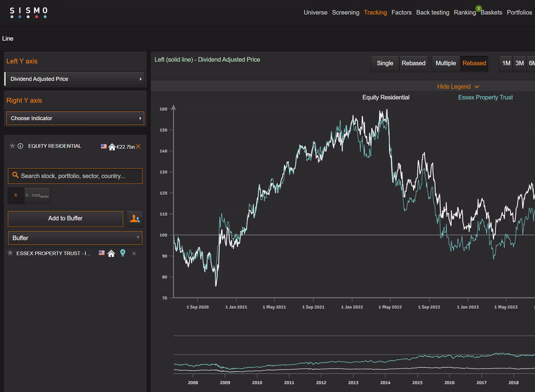Click the Right Y axis heading
This screenshot has height=392, width=535.
click(24, 100)
